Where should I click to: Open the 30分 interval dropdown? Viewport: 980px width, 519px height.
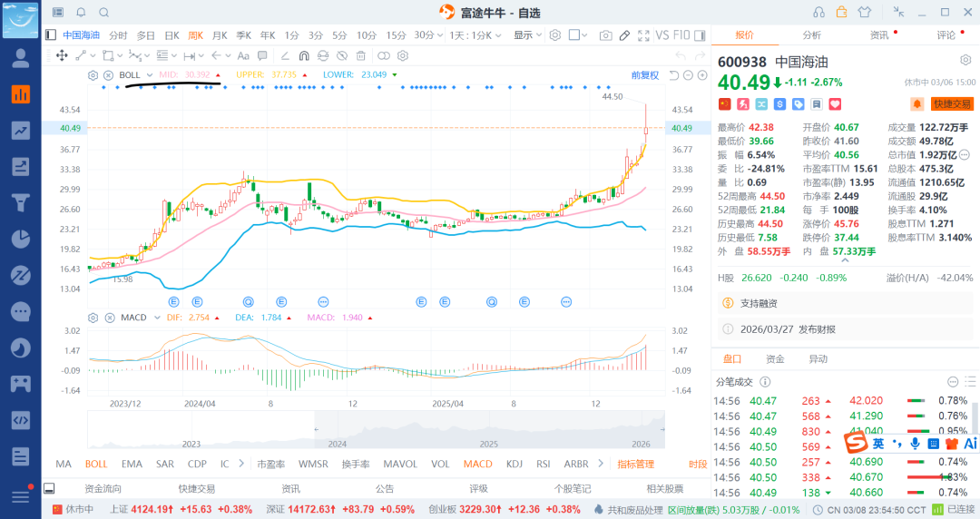coord(428,35)
